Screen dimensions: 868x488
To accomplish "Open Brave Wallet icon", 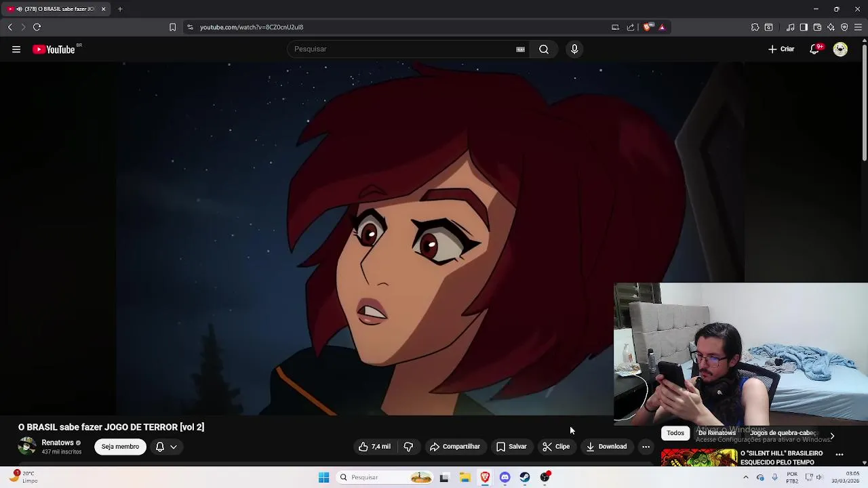I will (817, 27).
